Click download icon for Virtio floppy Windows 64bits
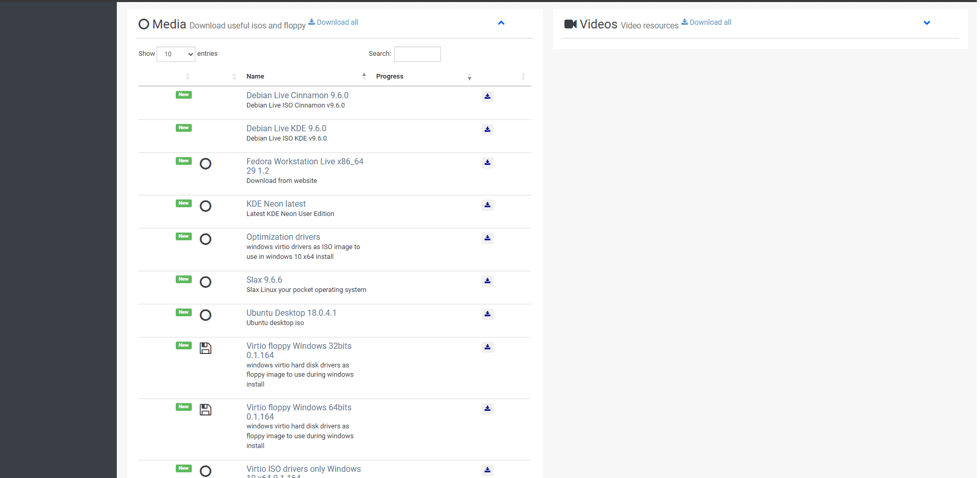This screenshot has height=478, width=980. pos(487,409)
